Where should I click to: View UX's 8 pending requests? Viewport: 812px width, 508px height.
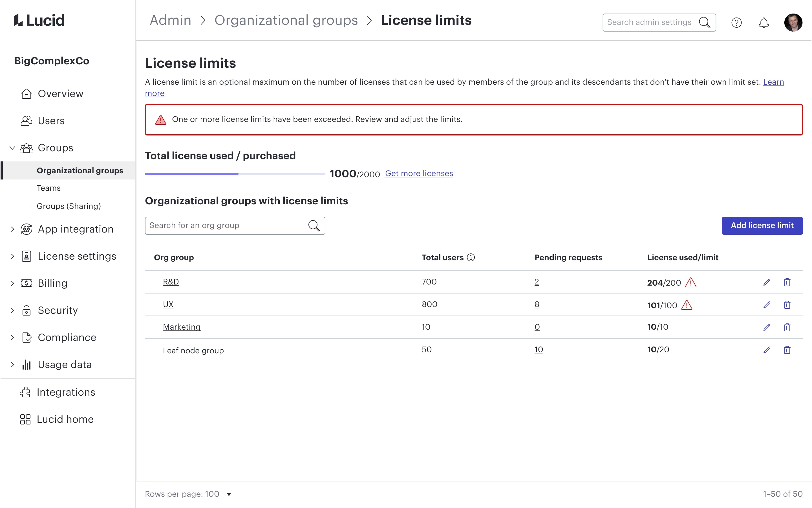coord(537,305)
